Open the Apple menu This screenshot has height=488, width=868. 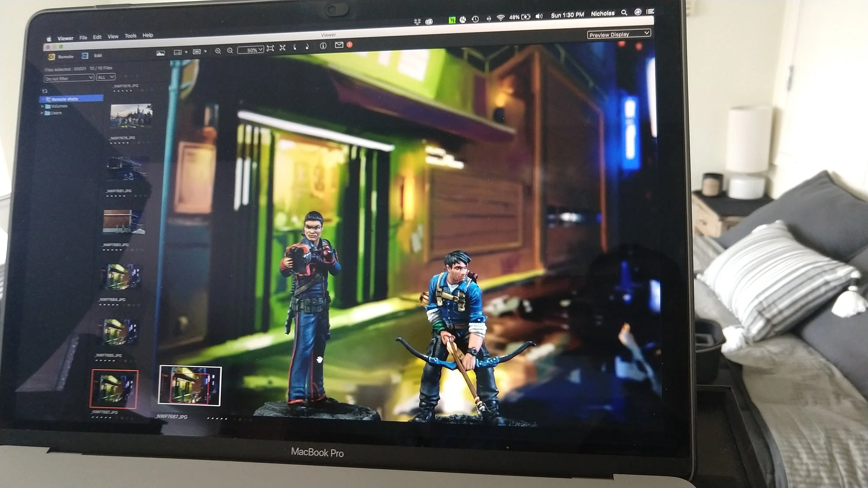click(49, 39)
